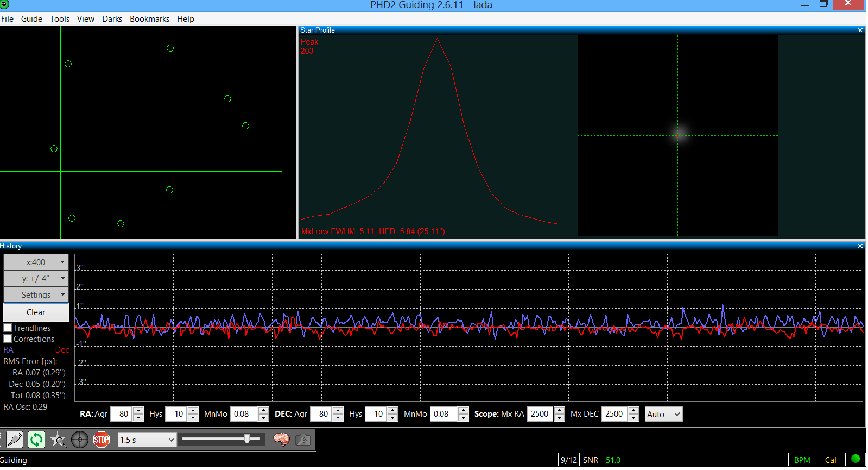Click the Clear history button
Image resolution: width=868 pixels, height=470 pixels.
(x=36, y=312)
